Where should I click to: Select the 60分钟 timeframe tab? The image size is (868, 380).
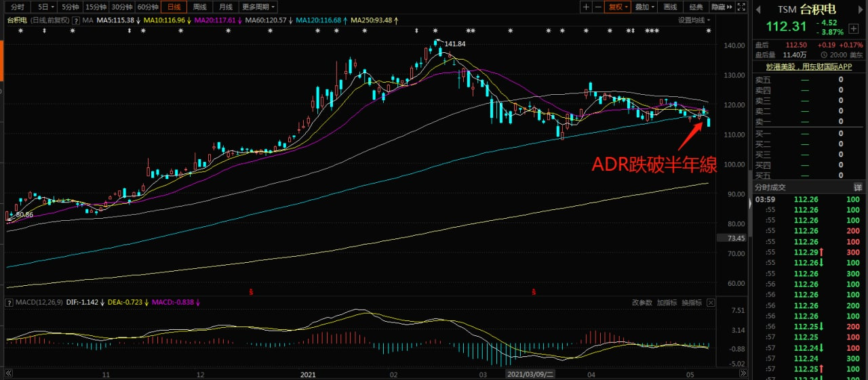click(147, 7)
